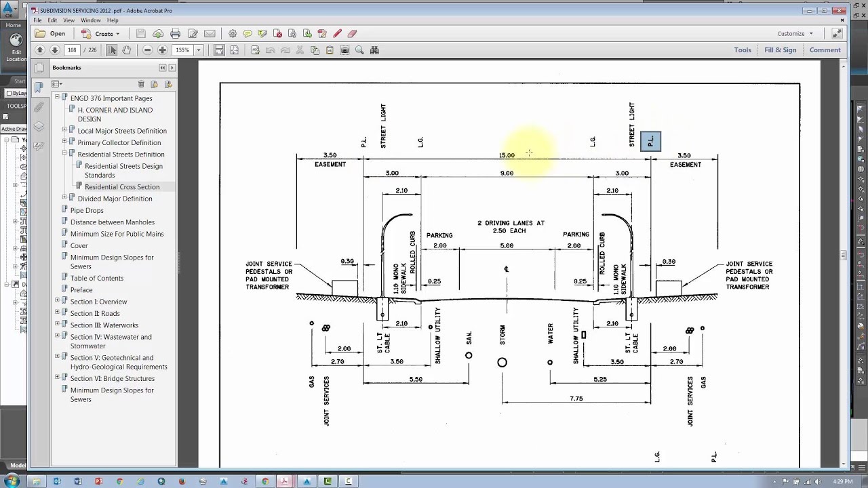Click the Tools button
868x488 pixels.
(x=743, y=49)
